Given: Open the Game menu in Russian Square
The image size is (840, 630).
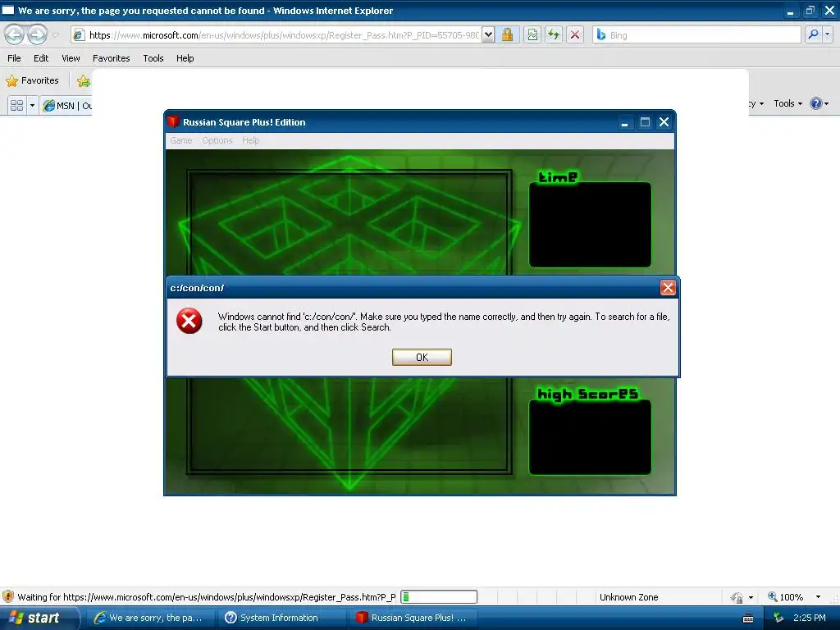Looking at the screenshot, I should 181,140.
